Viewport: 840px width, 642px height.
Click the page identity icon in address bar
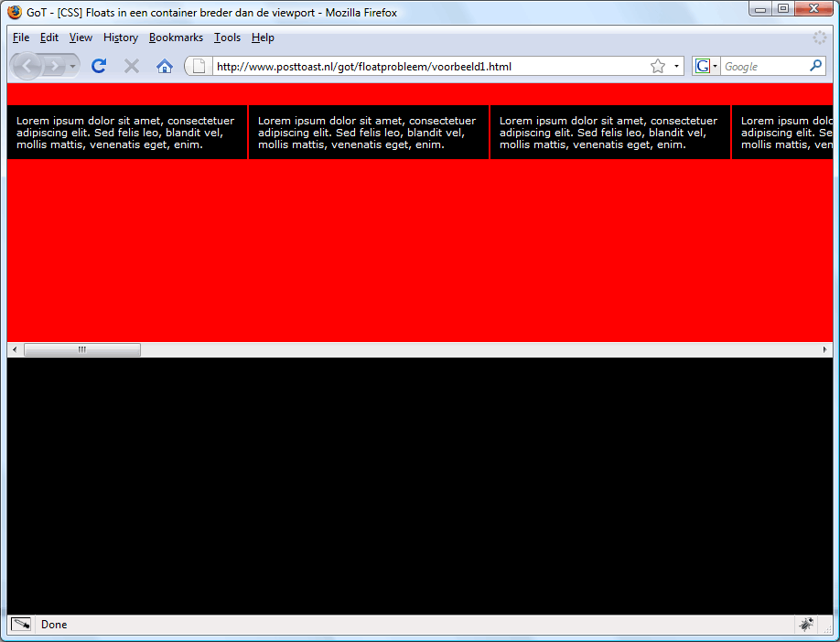pos(199,67)
